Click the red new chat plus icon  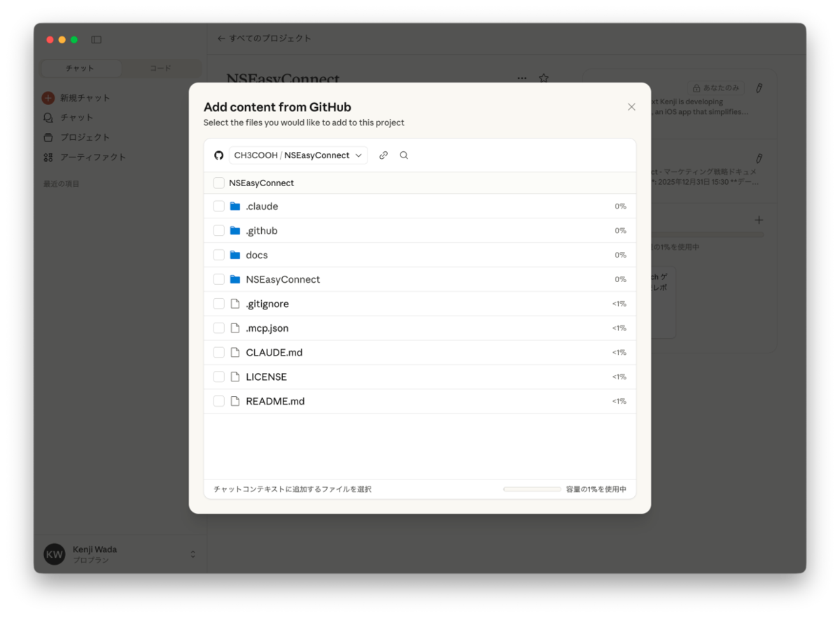(x=48, y=98)
